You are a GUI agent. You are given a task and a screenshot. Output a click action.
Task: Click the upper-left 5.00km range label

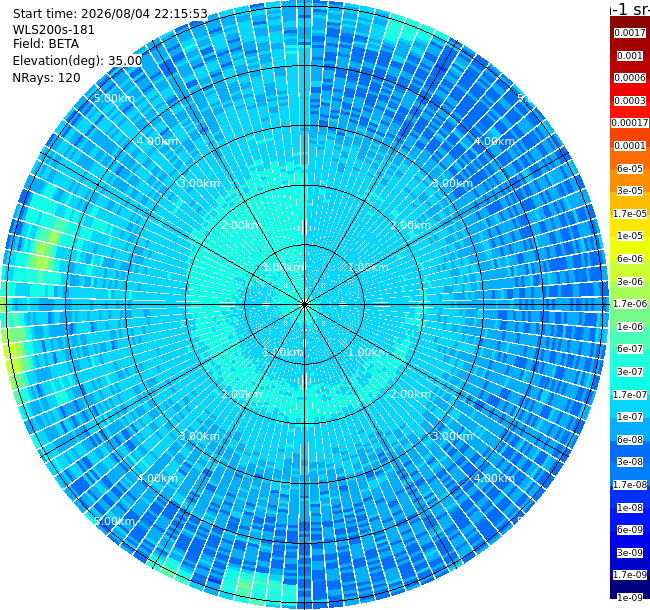pyautogui.click(x=114, y=98)
